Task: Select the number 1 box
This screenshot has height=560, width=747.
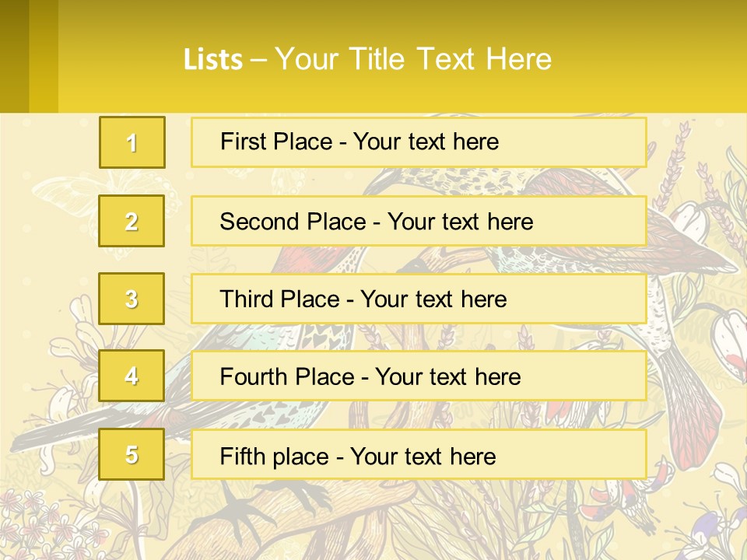Action: click(132, 142)
